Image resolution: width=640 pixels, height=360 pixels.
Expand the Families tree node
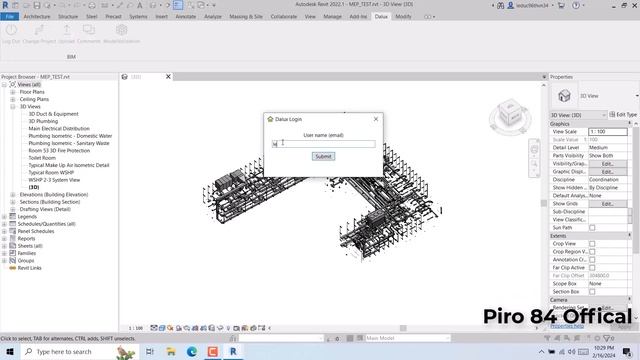tap(4, 253)
